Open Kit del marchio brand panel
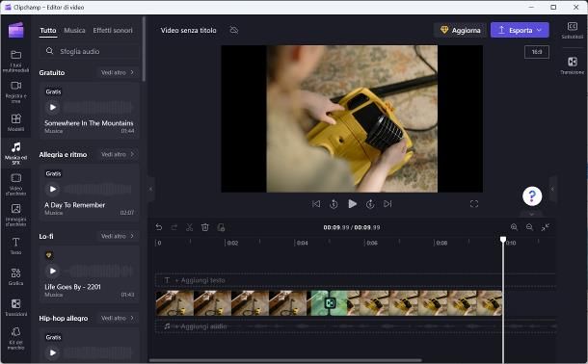The height and width of the screenshot is (364, 588). tap(15, 338)
